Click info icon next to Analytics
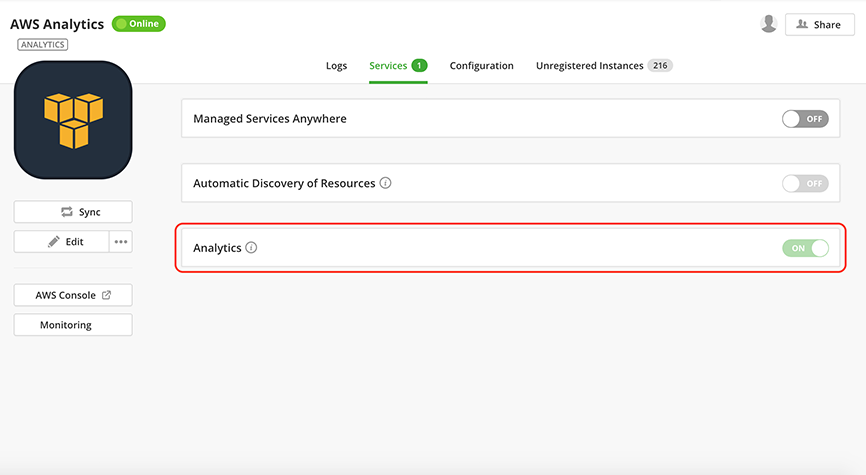The height and width of the screenshot is (475, 866). coord(251,247)
